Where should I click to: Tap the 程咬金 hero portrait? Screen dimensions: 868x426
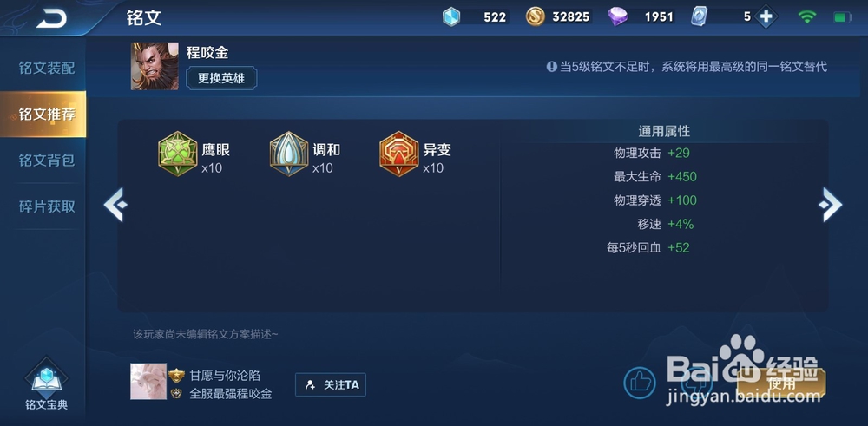[155, 67]
